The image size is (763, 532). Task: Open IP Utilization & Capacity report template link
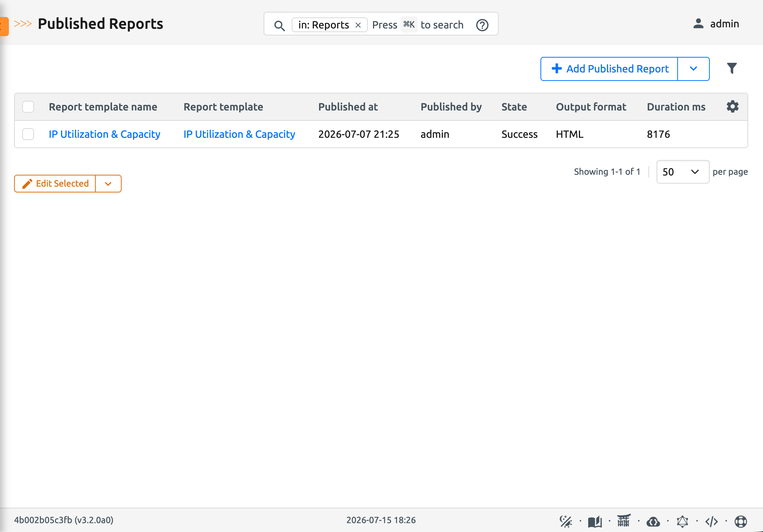240,134
